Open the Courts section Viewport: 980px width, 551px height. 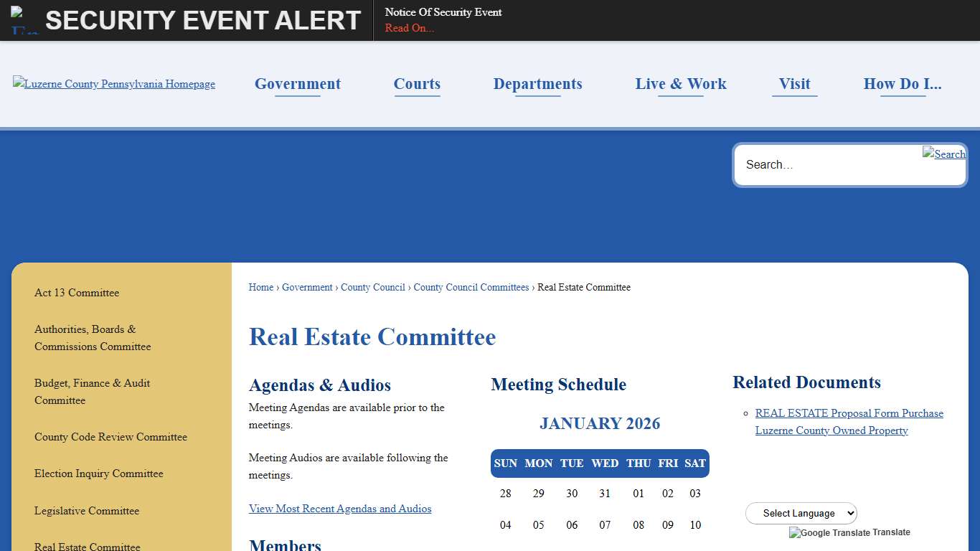pos(417,84)
